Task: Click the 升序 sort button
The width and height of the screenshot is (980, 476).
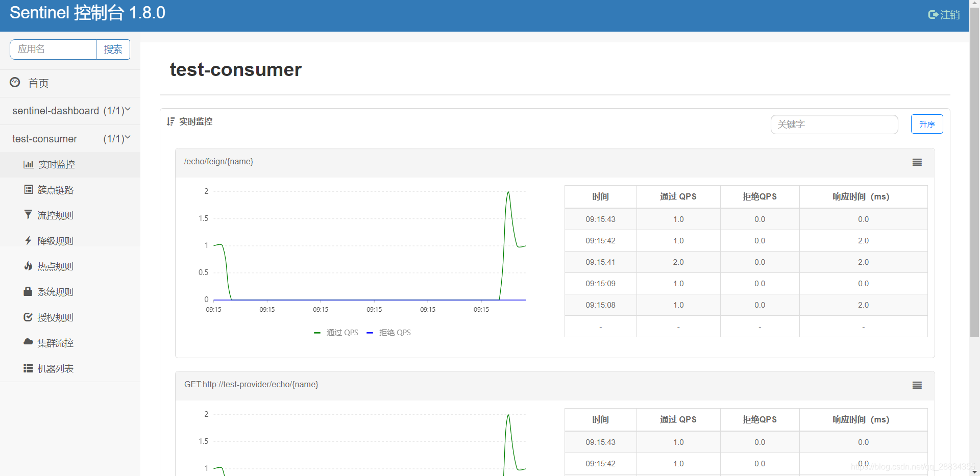Action: [x=927, y=124]
